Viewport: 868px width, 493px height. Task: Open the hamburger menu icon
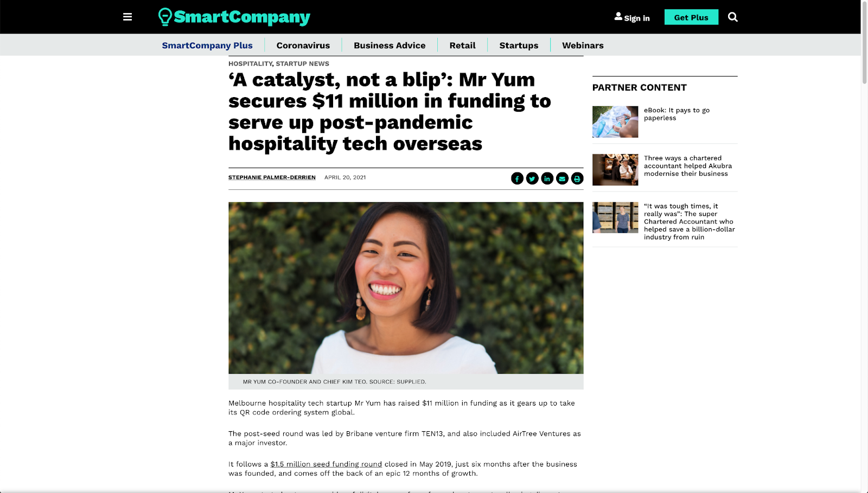[x=127, y=17]
